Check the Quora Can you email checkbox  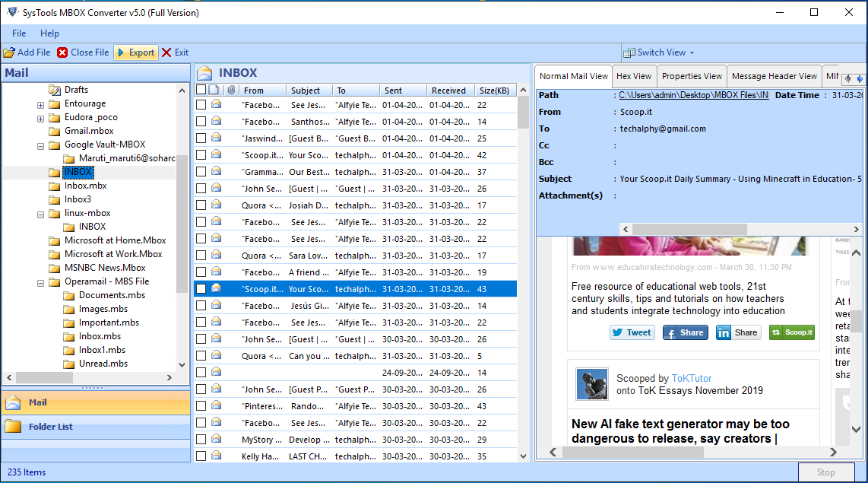point(201,356)
